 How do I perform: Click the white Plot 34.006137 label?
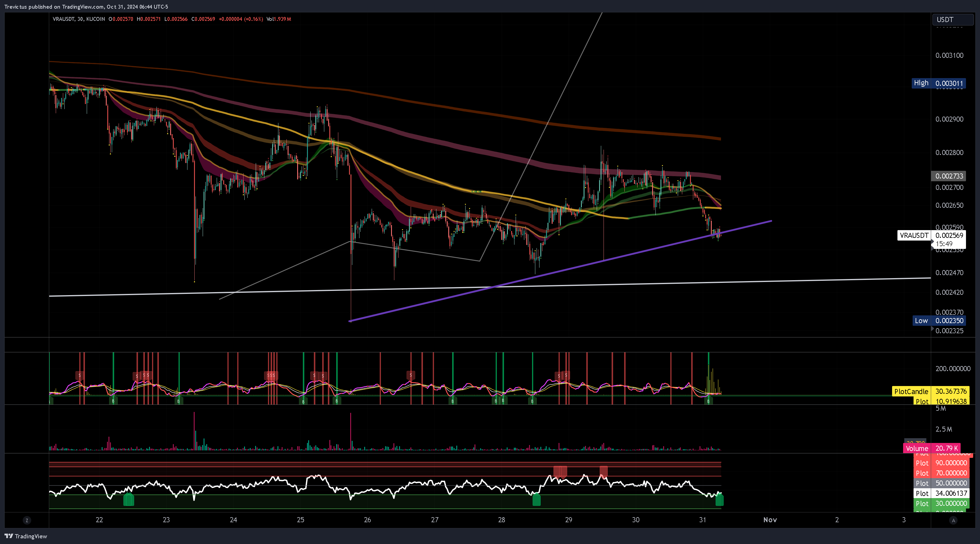tap(941, 493)
